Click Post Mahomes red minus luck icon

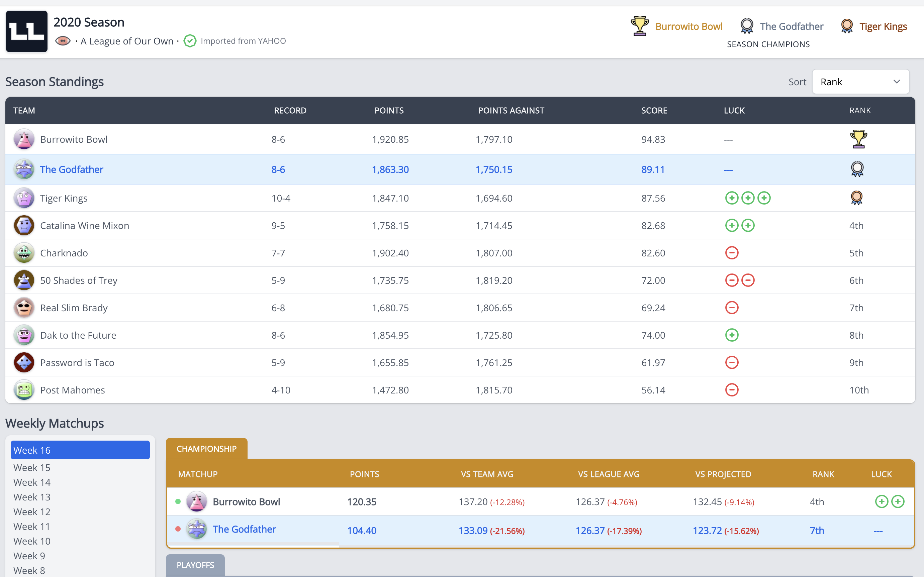tap(732, 390)
